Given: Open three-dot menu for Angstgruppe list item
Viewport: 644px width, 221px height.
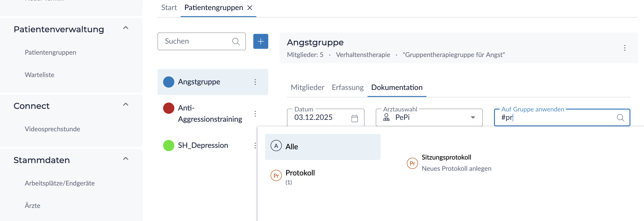Looking at the screenshot, I should (255, 82).
